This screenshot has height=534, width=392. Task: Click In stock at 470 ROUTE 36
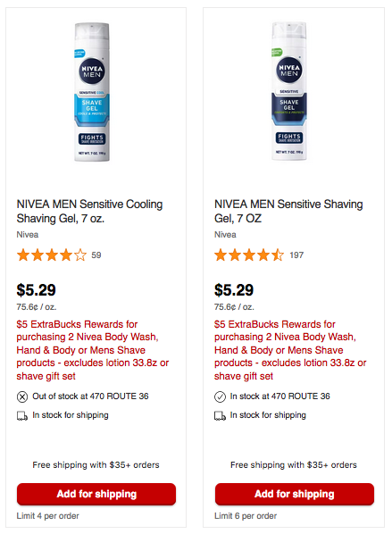point(280,396)
